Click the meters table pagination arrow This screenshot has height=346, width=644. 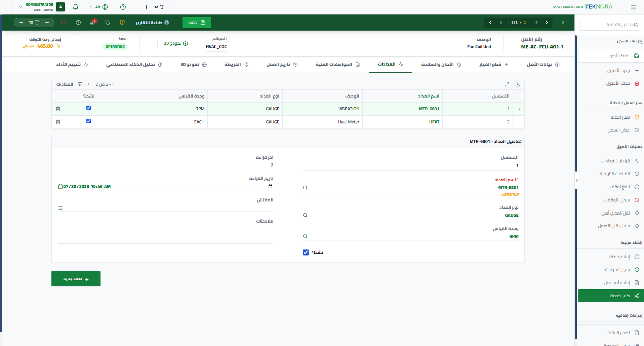(88, 84)
